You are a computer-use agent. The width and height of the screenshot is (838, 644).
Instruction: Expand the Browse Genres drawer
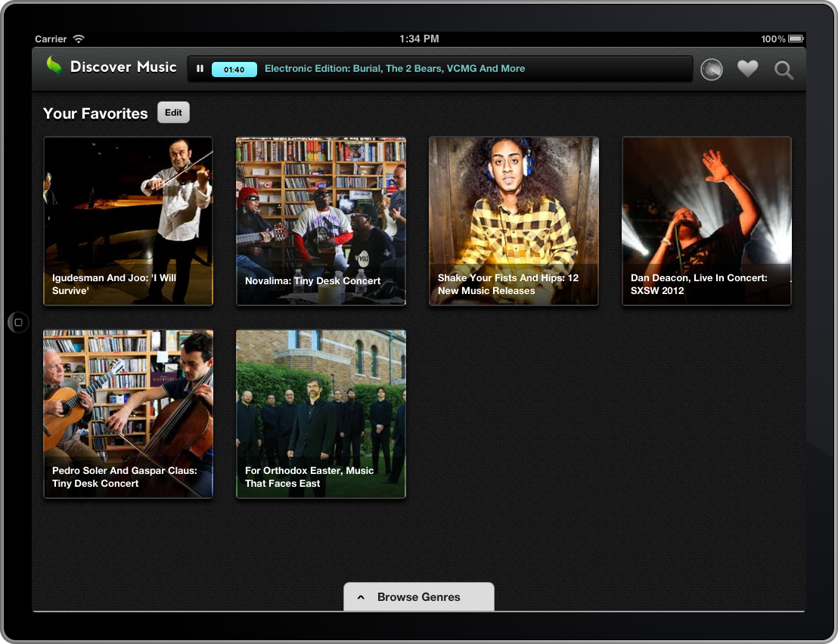point(418,596)
